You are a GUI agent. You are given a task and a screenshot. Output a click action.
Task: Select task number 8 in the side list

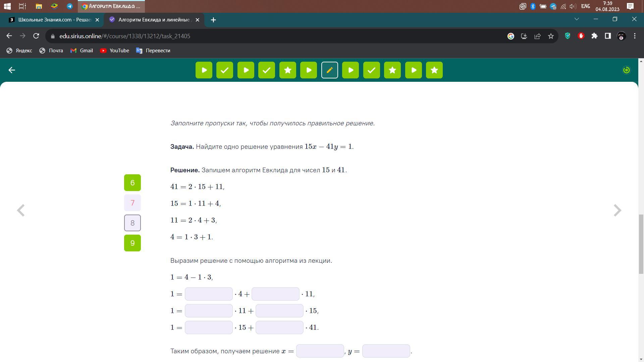pyautogui.click(x=132, y=223)
